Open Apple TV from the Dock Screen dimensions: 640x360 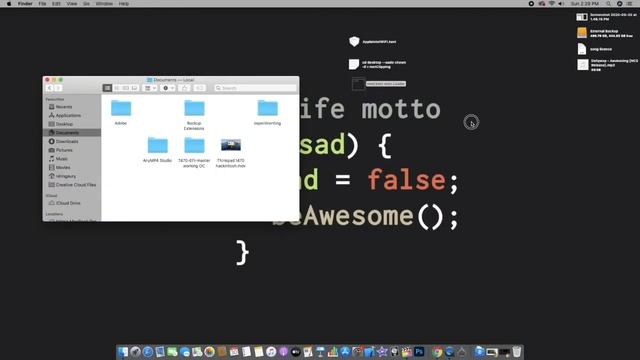point(296,352)
